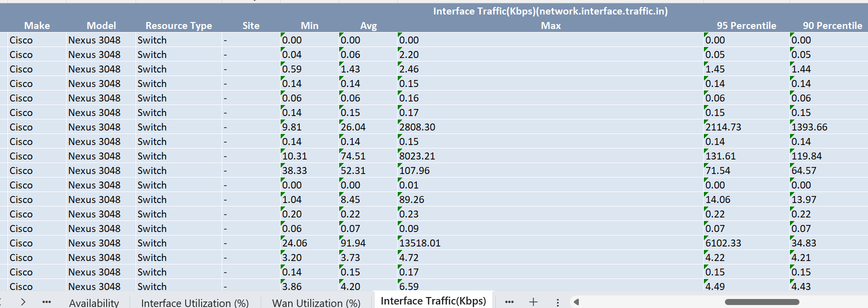Screen dimensions: 868x308
Task: Select the Interface Traffic(Kbps) merged header cell
Action: click(550, 11)
